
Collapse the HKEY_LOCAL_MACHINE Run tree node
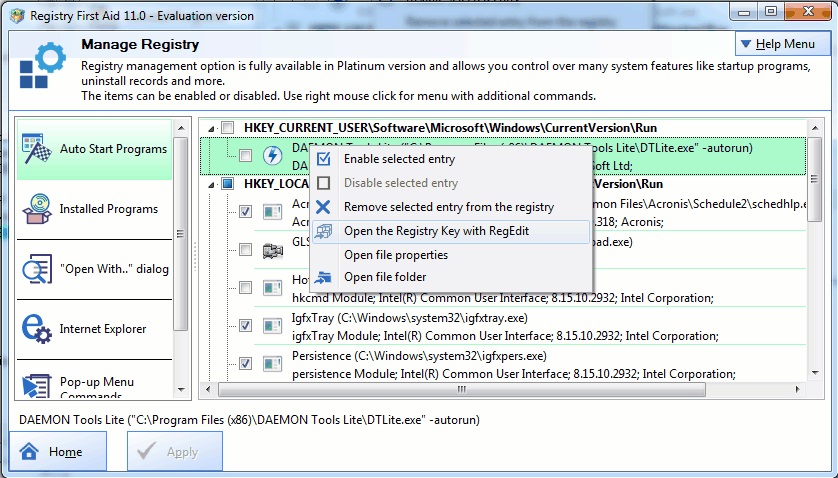[211, 184]
